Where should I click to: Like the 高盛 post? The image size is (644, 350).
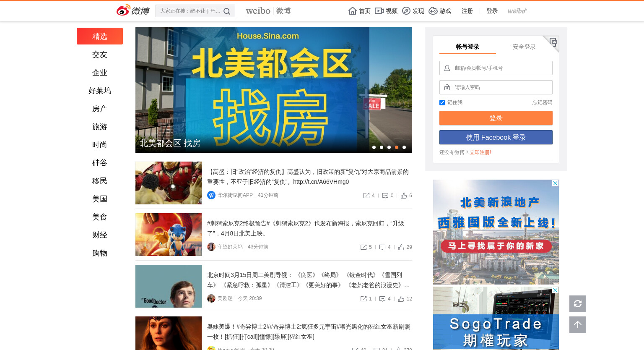tap(404, 196)
